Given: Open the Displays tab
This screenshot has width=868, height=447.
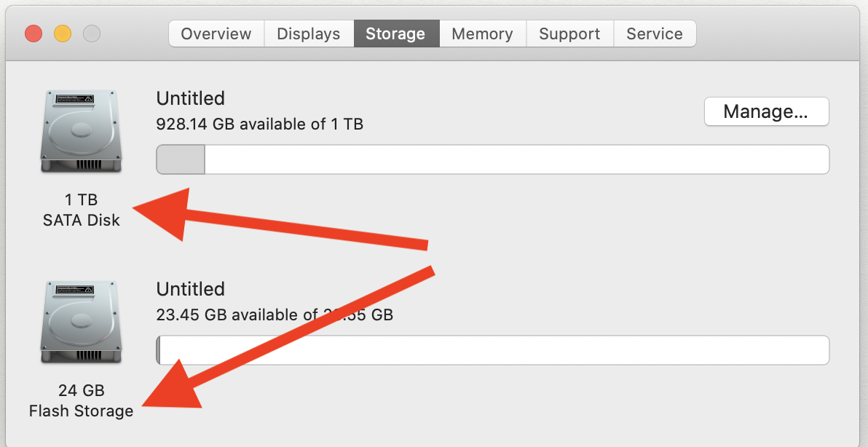Looking at the screenshot, I should coord(309,33).
